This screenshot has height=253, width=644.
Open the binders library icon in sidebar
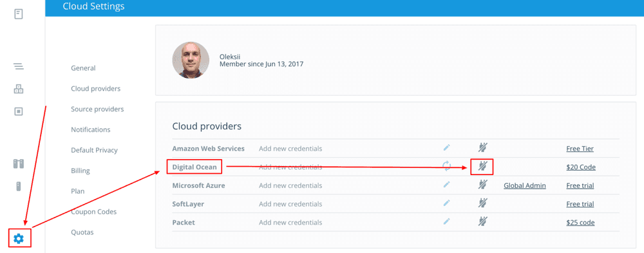[19, 164]
